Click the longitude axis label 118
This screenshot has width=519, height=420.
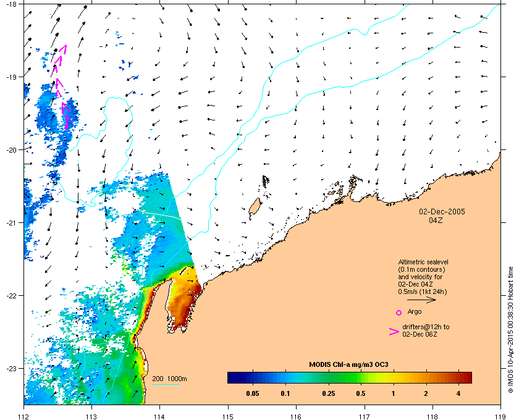pyautogui.click(x=432, y=416)
